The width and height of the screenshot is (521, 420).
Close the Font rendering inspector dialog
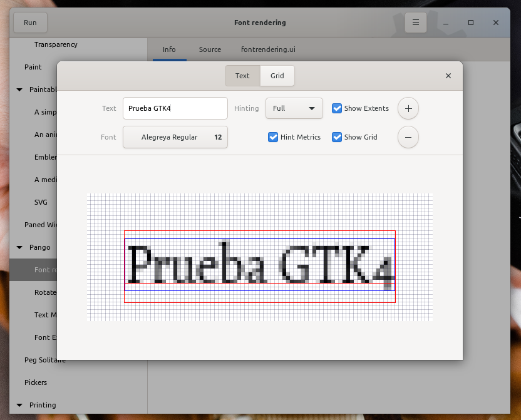tap(448, 75)
